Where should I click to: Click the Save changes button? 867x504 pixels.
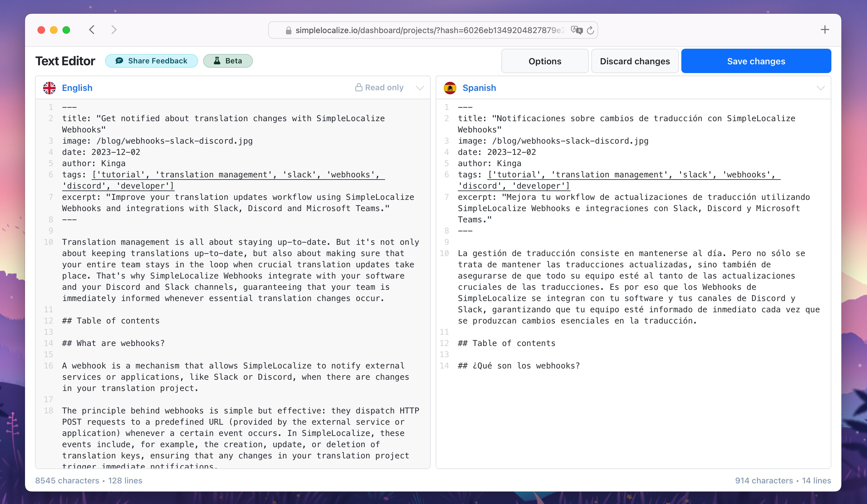pos(756,61)
